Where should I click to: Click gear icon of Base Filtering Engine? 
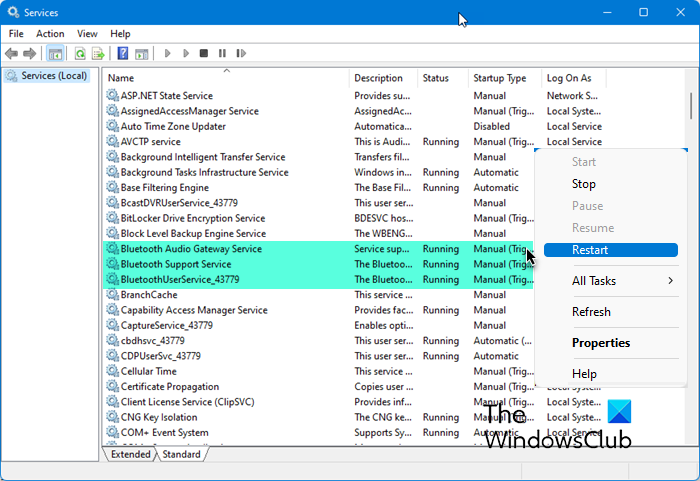click(112, 188)
